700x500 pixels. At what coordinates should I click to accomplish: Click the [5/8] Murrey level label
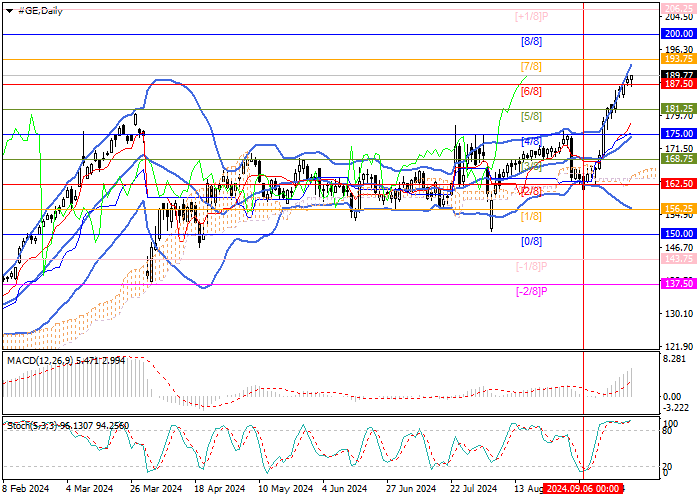click(531, 117)
